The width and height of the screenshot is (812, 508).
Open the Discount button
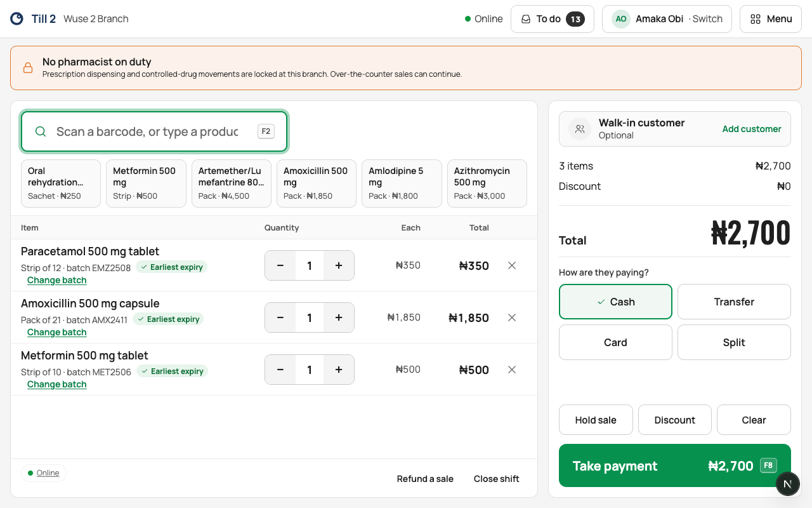click(675, 420)
